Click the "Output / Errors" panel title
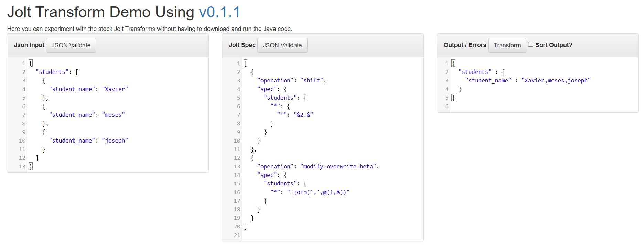The height and width of the screenshot is (248, 644). (x=465, y=45)
